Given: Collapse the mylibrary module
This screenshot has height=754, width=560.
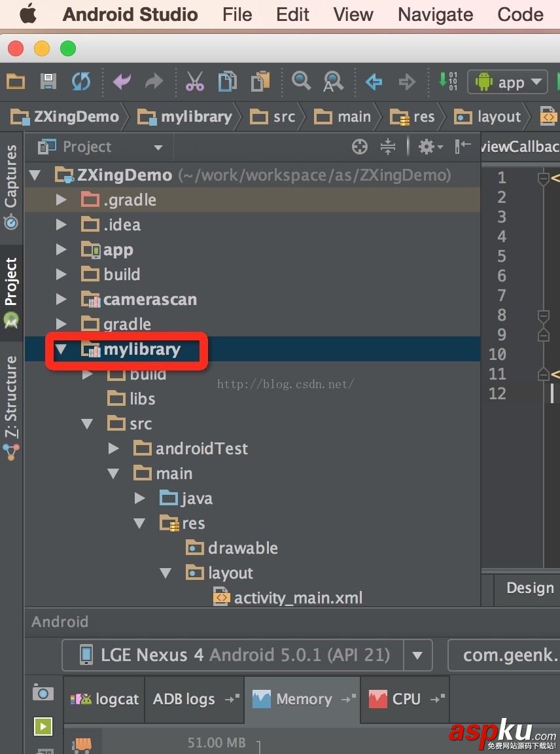Looking at the screenshot, I should coord(61,349).
